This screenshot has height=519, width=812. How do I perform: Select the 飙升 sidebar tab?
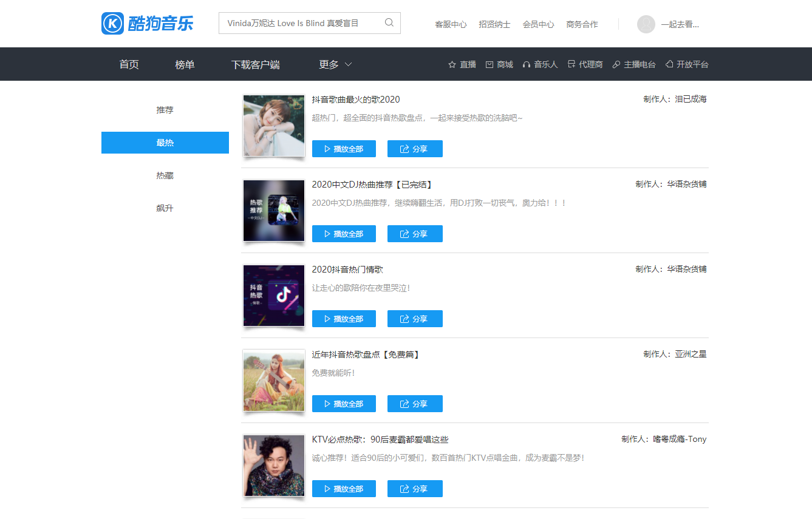click(x=165, y=208)
